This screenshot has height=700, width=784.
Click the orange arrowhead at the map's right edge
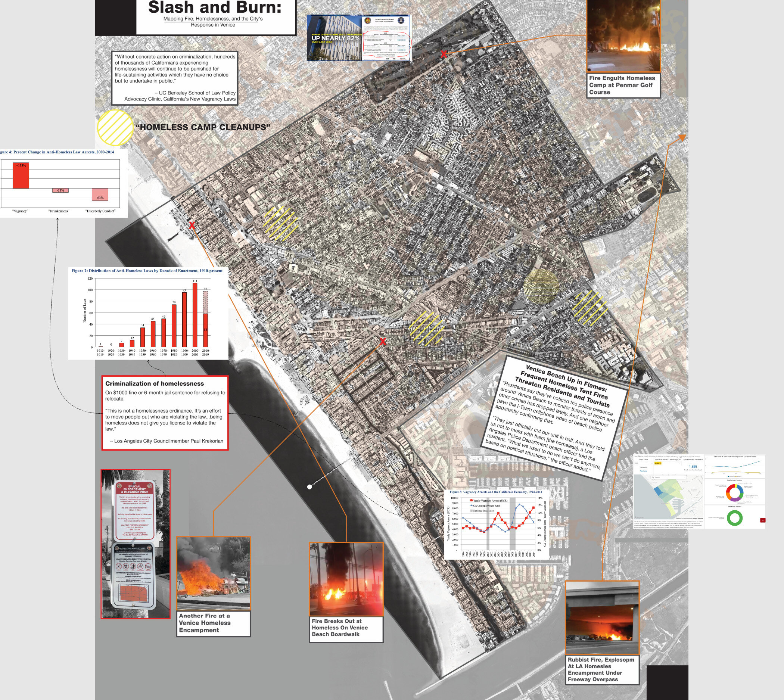click(x=682, y=137)
